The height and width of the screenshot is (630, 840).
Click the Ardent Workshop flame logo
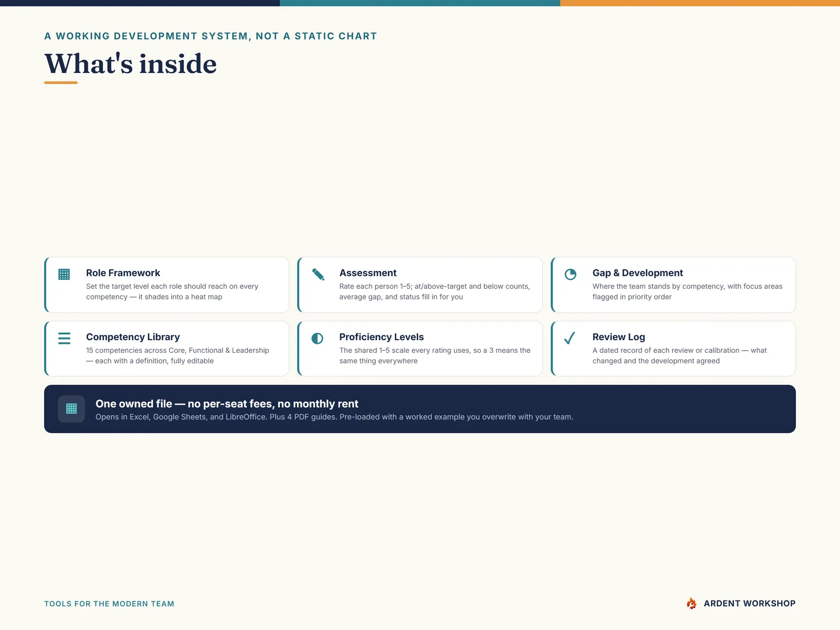coord(692,603)
